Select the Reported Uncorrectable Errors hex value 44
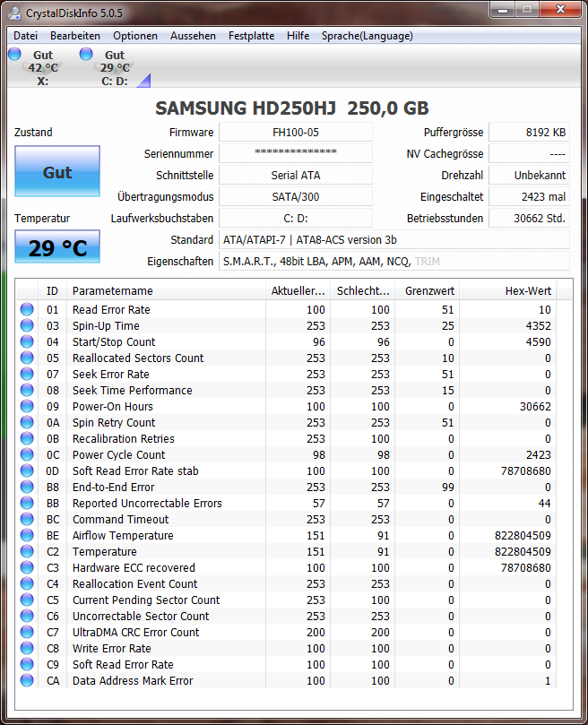 544,504
